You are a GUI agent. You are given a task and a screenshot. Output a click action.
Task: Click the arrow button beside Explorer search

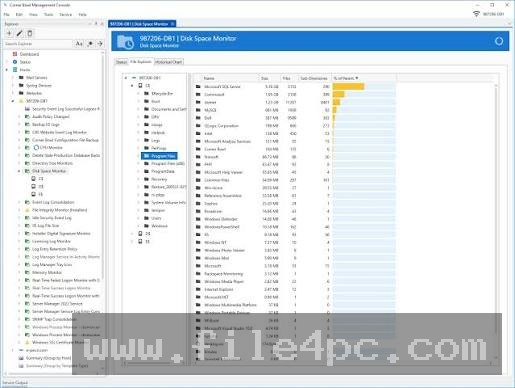[x=100, y=44]
